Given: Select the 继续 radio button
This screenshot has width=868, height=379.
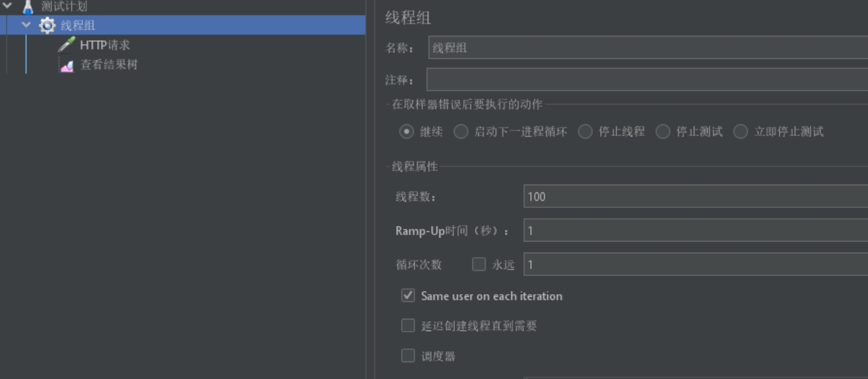Looking at the screenshot, I should click(x=406, y=132).
